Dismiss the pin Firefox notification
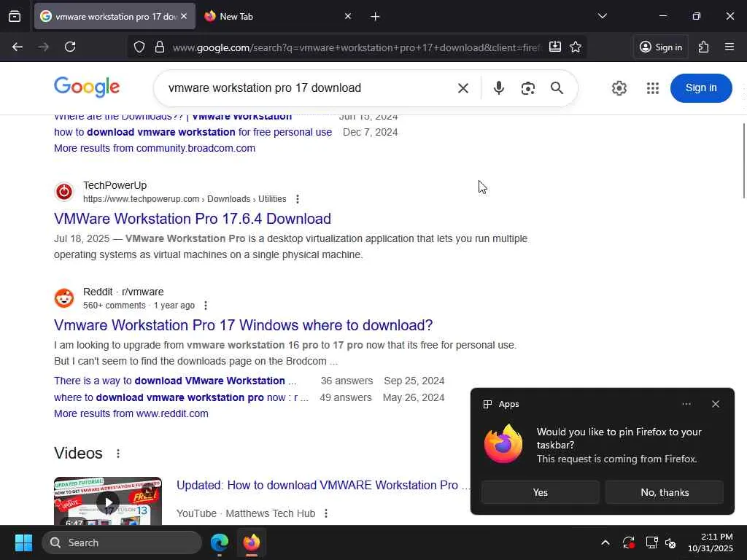The height and width of the screenshot is (560, 747). tap(716, 404)
